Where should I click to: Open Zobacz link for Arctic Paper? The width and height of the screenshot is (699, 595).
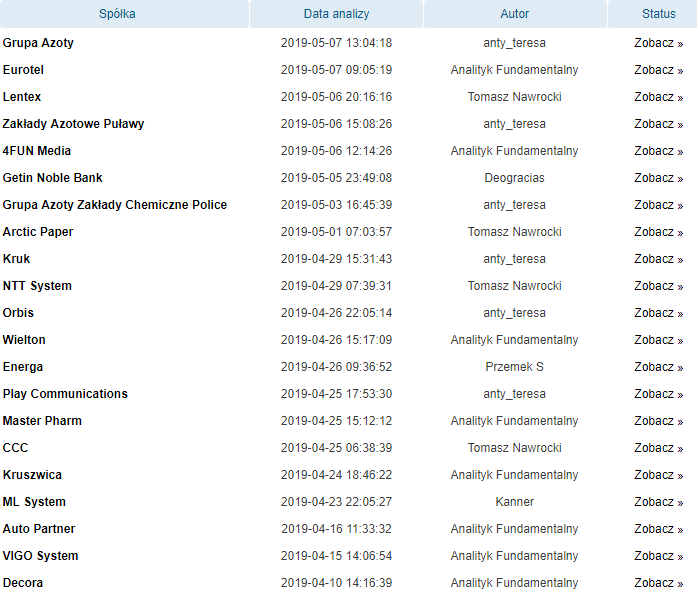coord(658,232)
